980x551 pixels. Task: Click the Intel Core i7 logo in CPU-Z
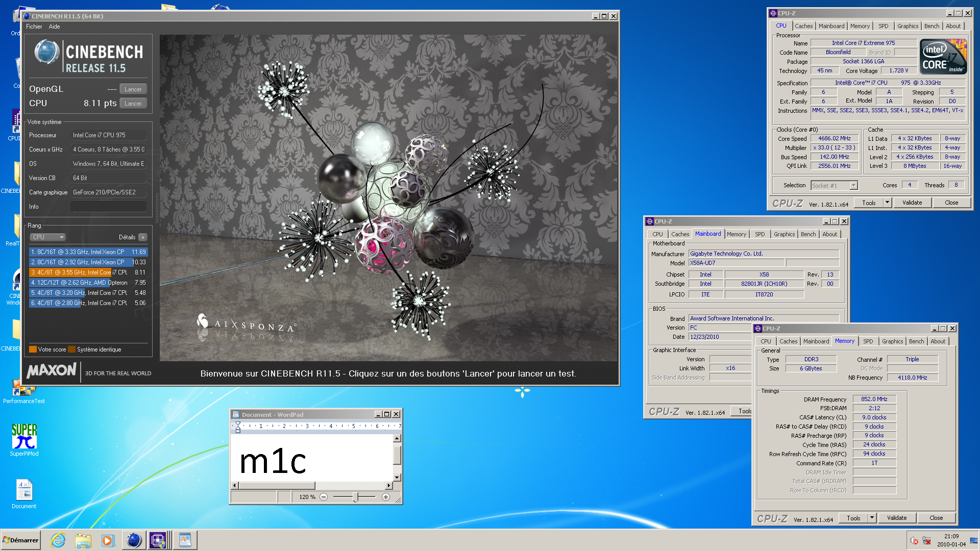[943, 56]
